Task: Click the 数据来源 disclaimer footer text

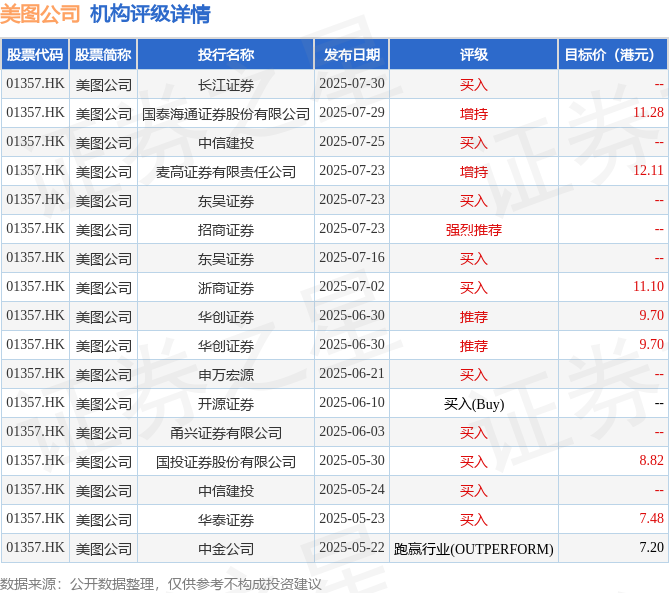Action: (x=160, y=584)
